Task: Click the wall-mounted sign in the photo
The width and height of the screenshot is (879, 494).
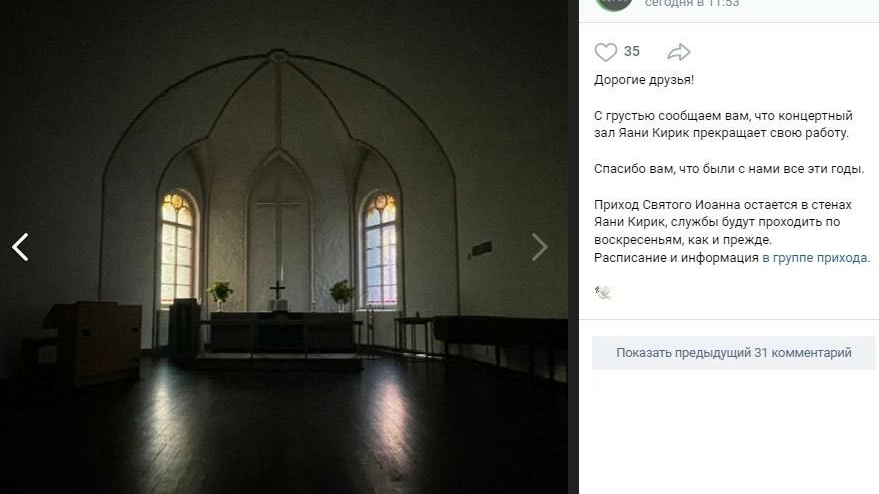Action: pos(481,249)
